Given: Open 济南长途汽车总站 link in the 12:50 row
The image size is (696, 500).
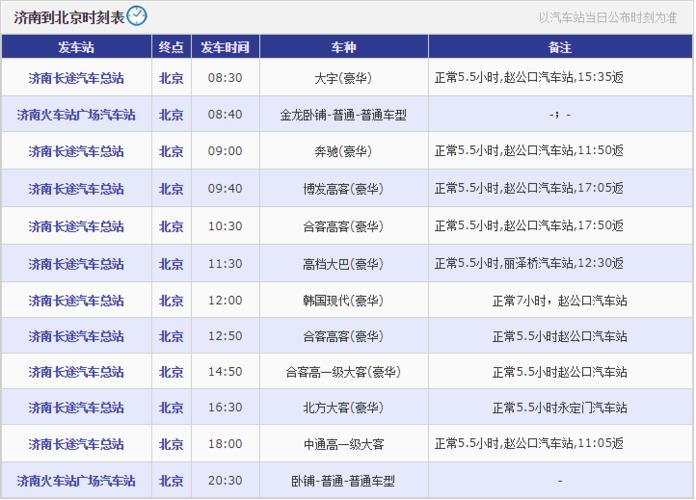Looking at the screenshot, I should pos(76,336).
